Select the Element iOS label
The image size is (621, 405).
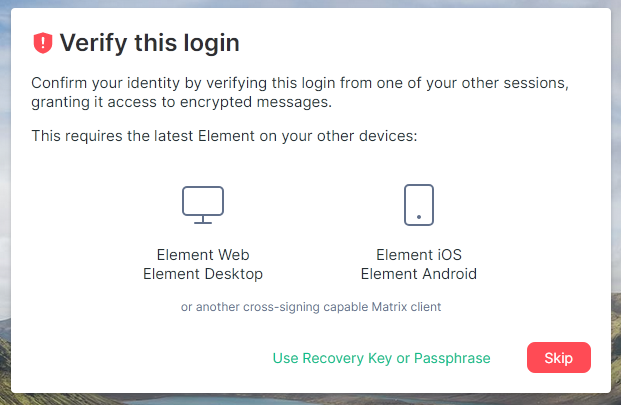(x=419, y=255)
